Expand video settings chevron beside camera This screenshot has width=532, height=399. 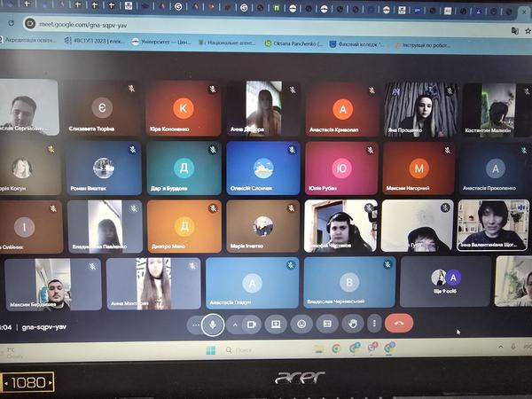point(234,325)
